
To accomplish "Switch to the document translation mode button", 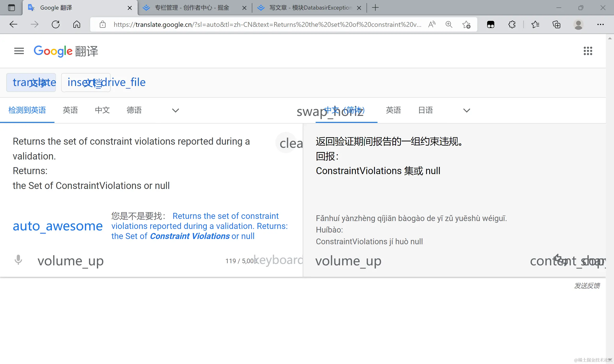I will tap(86, 82).
